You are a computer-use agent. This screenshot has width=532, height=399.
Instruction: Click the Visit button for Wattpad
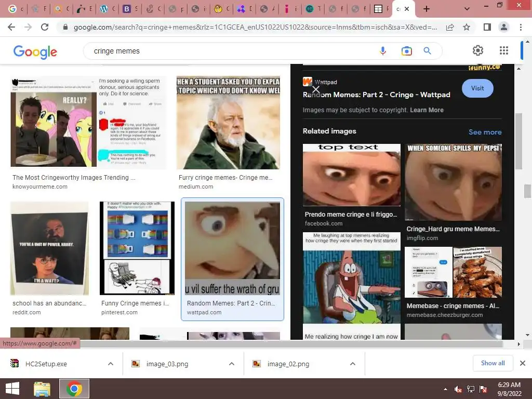tap(477, 88)
